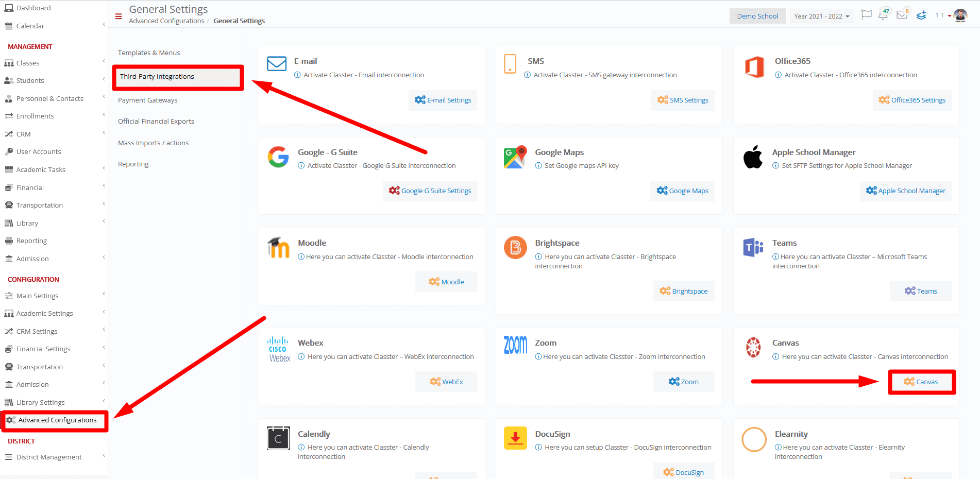The image size is (980, 479).
Task: Open the DocuSign settings button
Action: [684, 472]
